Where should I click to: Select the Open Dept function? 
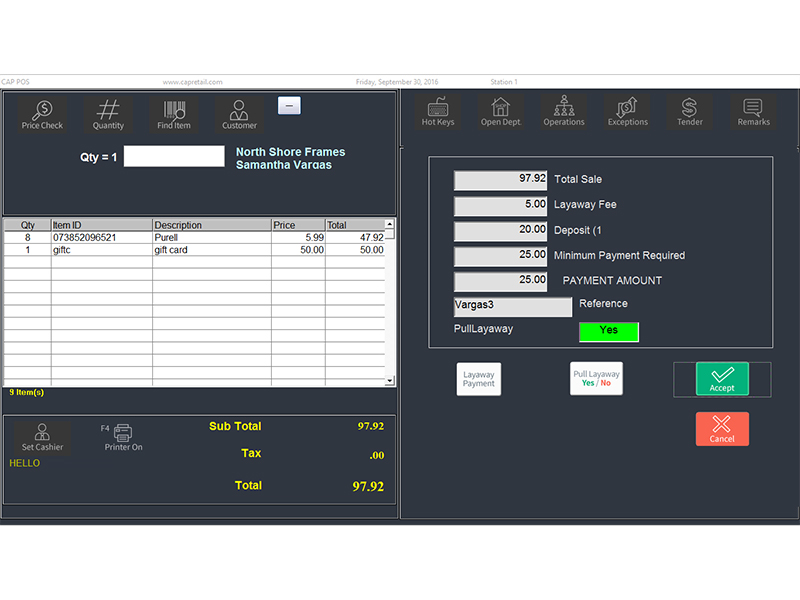pos(501,112)
